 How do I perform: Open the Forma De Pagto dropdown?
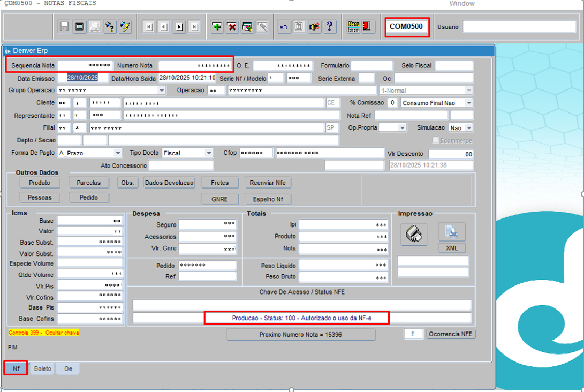tap(118, 153)
